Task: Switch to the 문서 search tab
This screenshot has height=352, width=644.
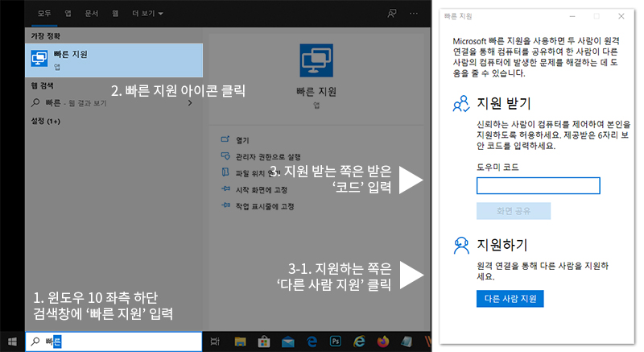Action: [x=92, y=14]
